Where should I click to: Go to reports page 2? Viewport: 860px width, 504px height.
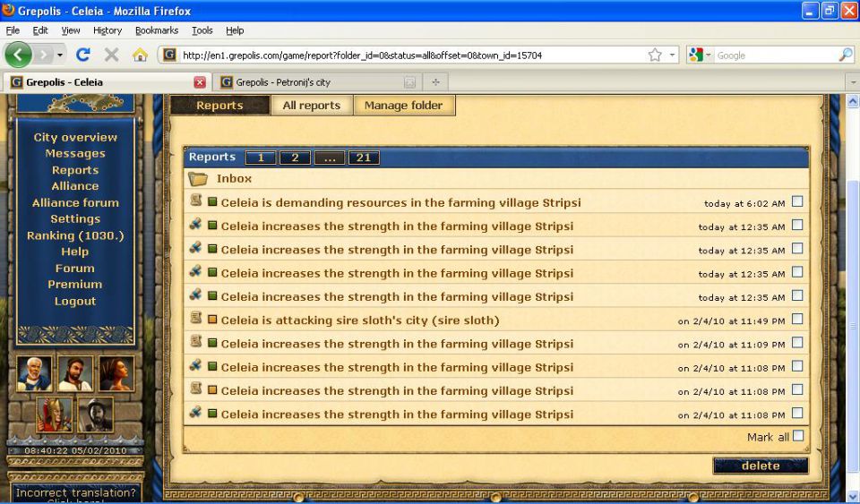coord(295,158)
